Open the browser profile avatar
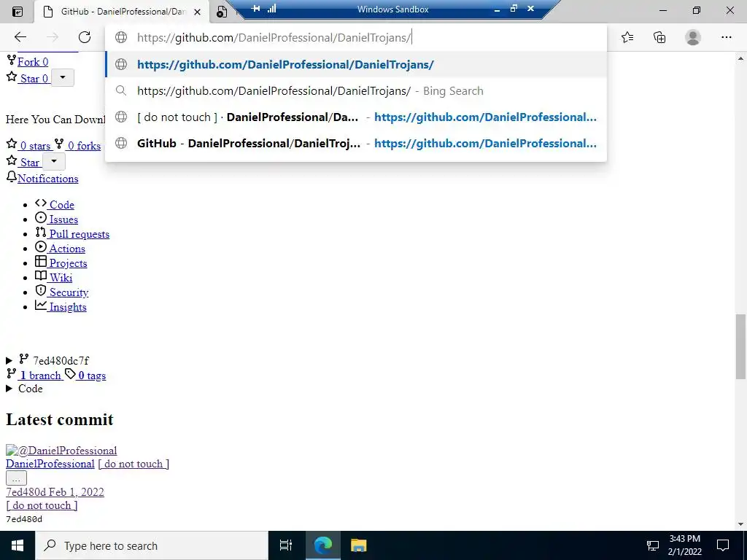This screenshot has height=560, width=747. coord(693,37)
